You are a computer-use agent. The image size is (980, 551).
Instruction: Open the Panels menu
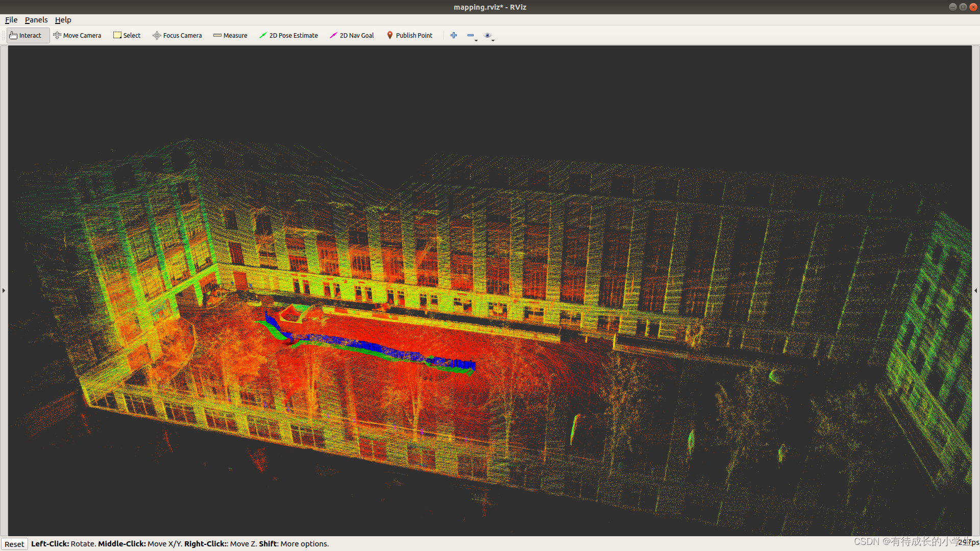click(36, 20)
